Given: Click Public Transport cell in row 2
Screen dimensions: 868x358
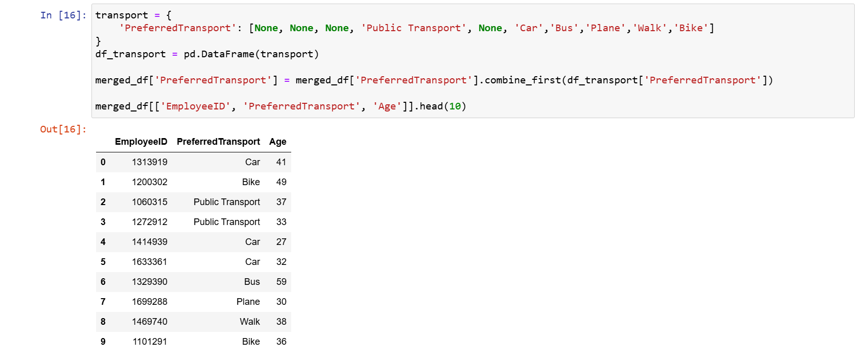Looking at the screenshot, I should pos(227,202).
